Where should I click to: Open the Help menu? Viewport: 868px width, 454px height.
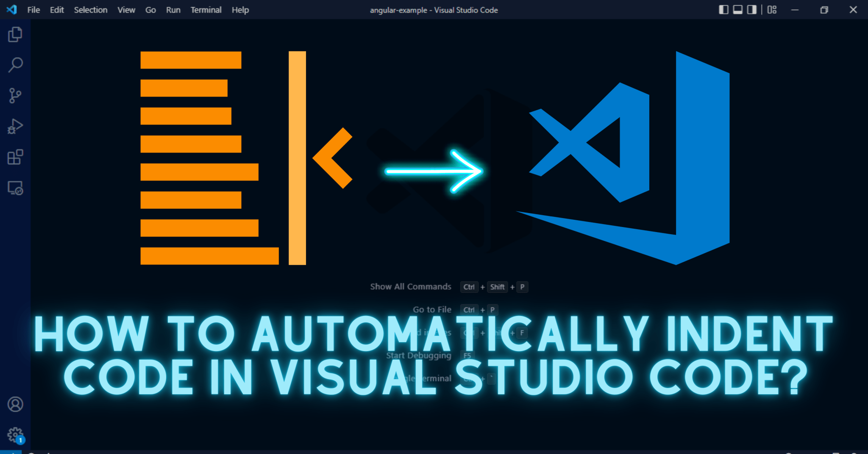pyautogui.click(x=240, y=10)
